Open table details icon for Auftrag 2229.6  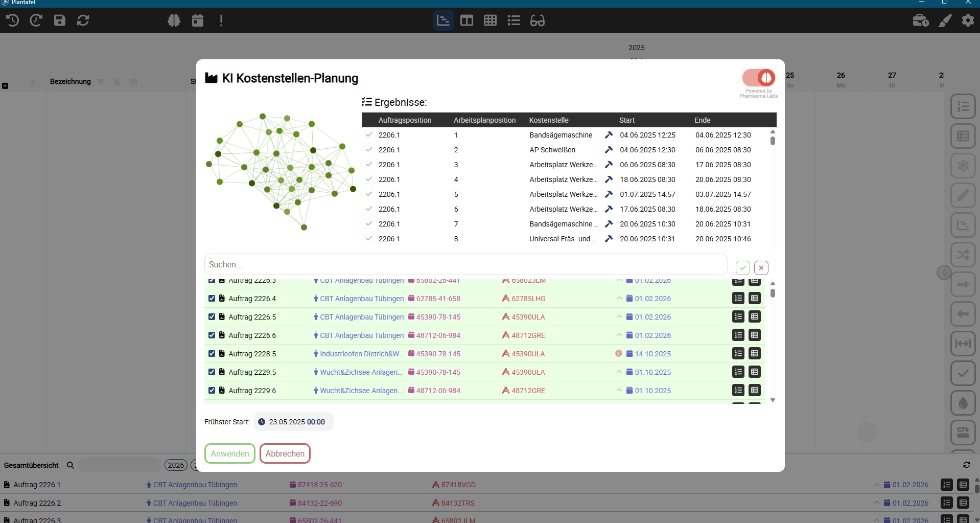point(755,391)
